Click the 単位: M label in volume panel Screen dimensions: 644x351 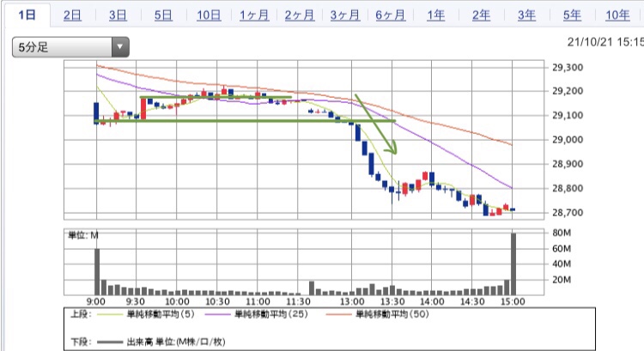tap(83, 235)
